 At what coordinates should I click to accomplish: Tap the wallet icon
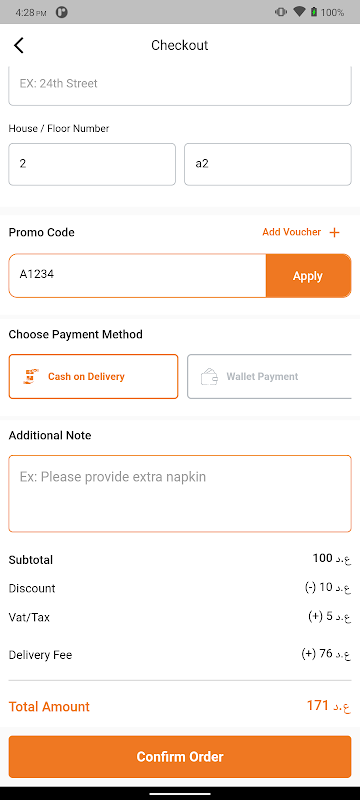209,377
